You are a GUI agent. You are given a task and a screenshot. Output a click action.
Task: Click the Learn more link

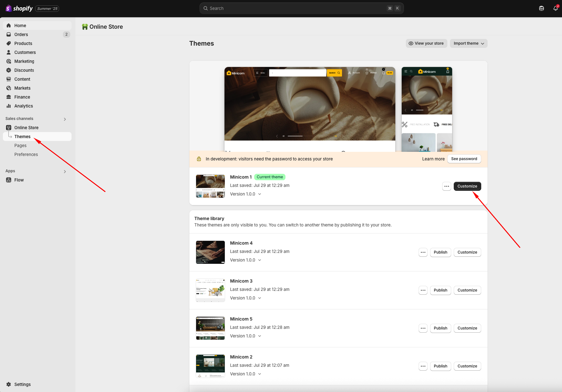(x=433, y=159)
